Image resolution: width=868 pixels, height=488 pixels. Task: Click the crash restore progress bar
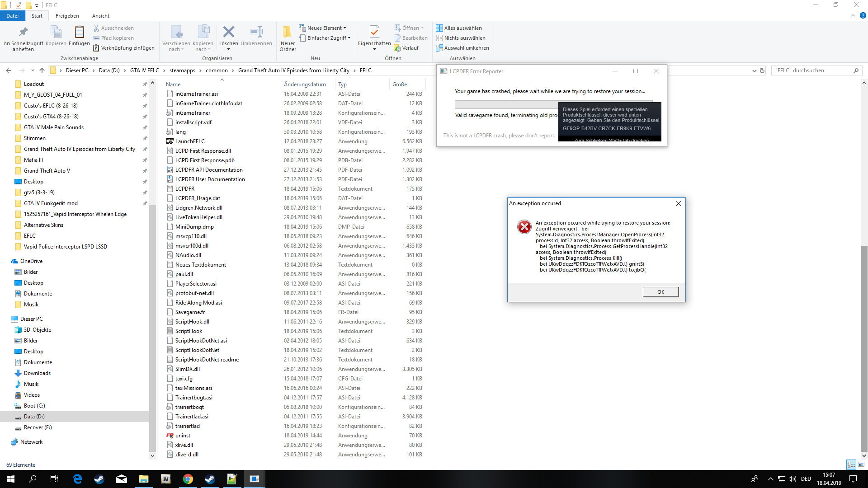click(x=506, y=104)
